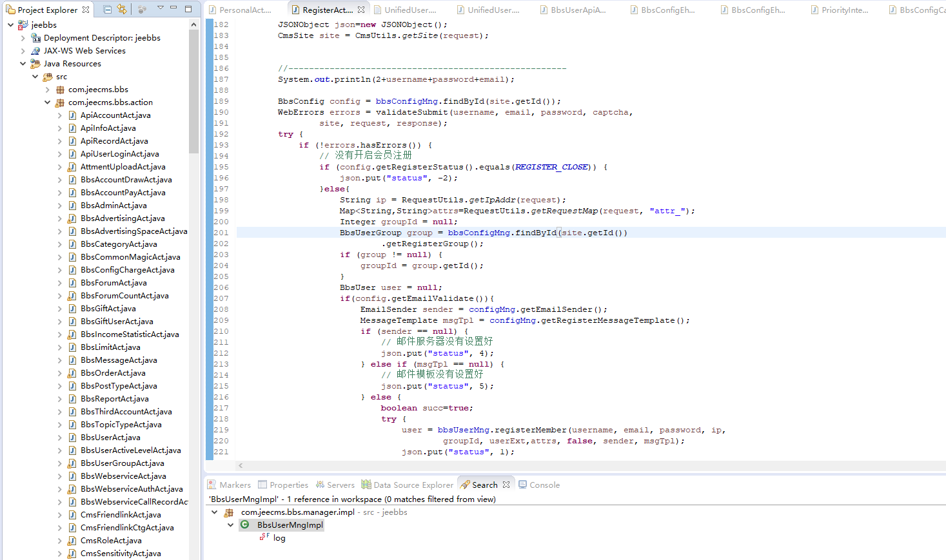Close the Project Explorer view tab
Viewport: 946px width, 560px height.
[86, 10]
